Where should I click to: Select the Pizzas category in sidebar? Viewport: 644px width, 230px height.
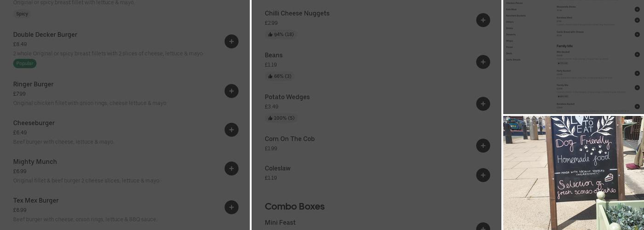(509, 47)
